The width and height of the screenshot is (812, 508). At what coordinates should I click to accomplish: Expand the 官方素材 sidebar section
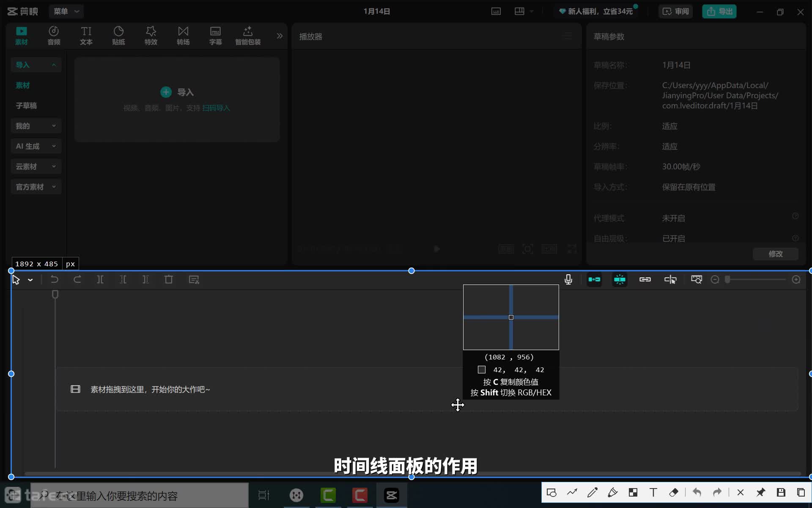coord(36,187)
